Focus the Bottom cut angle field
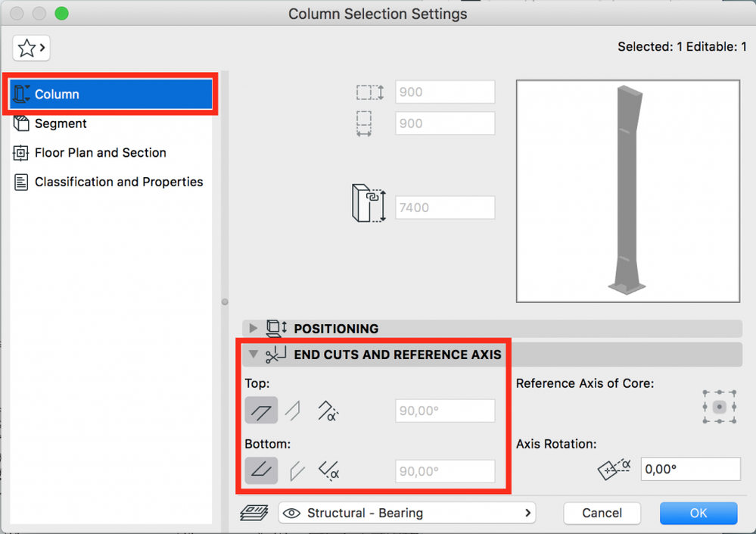Screen dimensions: 756x534 point(445,471)
